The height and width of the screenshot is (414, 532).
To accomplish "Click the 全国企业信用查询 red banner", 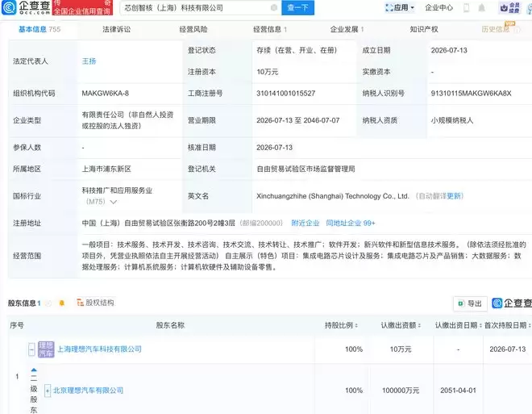I will click(x=82, y=8).
